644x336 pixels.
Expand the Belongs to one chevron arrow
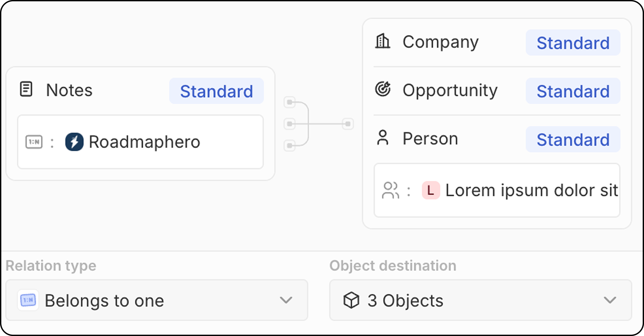(x=286, y=300)
